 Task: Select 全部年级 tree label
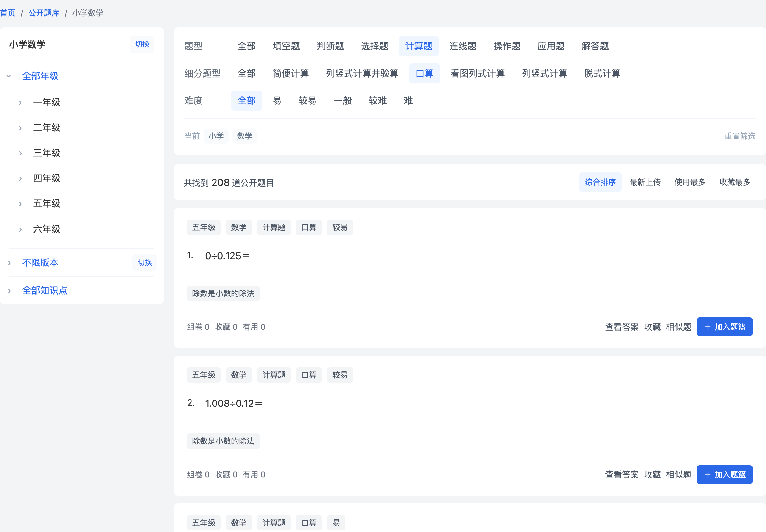click(40, 76)
